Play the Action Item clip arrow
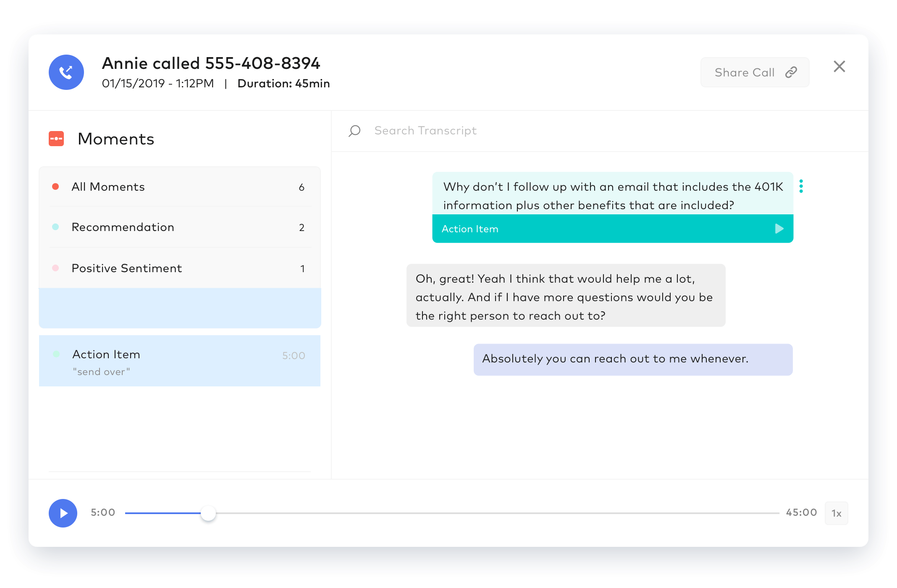 tap(779, 228)
